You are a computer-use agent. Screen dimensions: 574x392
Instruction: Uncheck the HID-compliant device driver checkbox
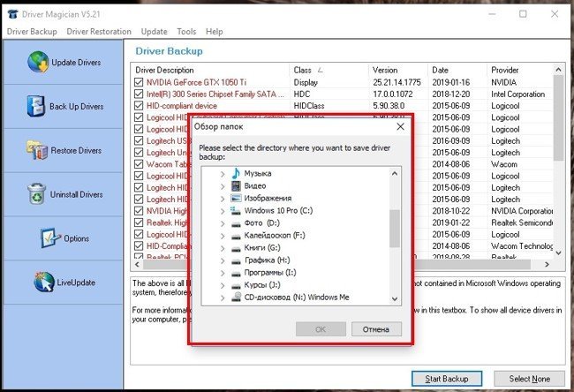coord(139,105)
